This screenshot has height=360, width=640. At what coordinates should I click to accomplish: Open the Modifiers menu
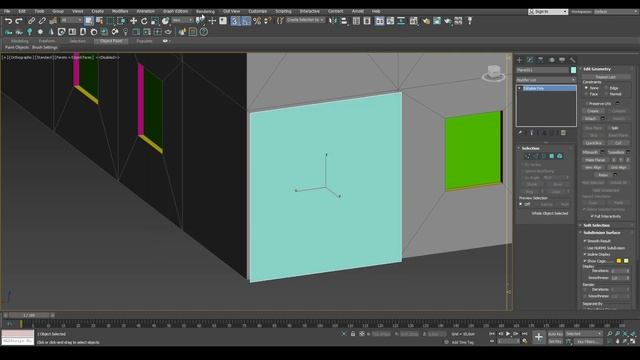(120, 11)
